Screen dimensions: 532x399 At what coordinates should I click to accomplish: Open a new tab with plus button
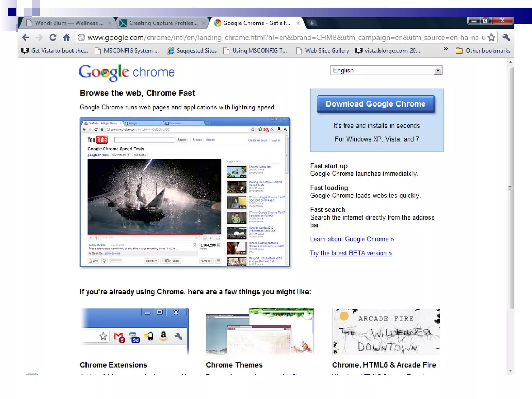pyautogui.click(x=312, y=23)
